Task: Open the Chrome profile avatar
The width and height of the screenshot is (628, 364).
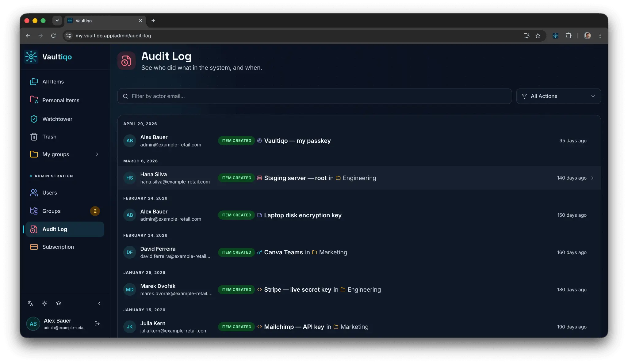Action: point(588,36)
